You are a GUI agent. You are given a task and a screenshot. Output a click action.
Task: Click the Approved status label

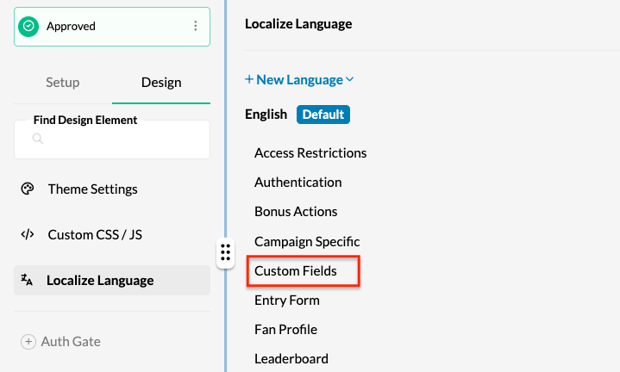click(x=71, y=26)
